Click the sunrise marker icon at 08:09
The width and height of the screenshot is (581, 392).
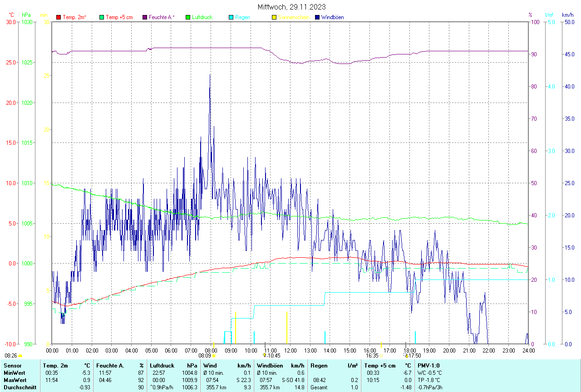click(214, 356)
